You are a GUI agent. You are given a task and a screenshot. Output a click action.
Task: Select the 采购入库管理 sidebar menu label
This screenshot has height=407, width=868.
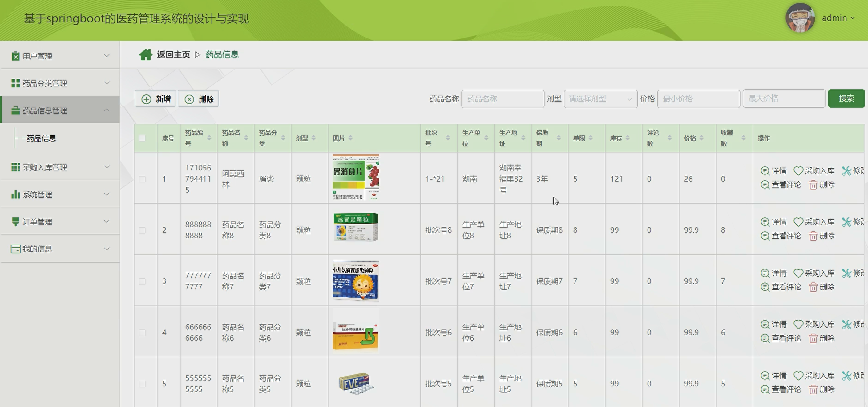tap(44, 167)
